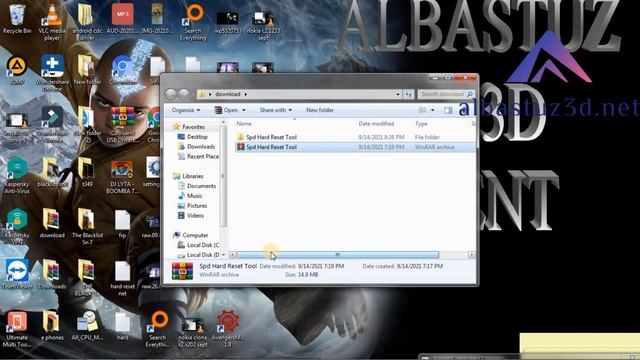The width and height of the screenshot is (640, 360).
Task: Select the DJ LYTA - BOOMBA file
Action: 122,176
